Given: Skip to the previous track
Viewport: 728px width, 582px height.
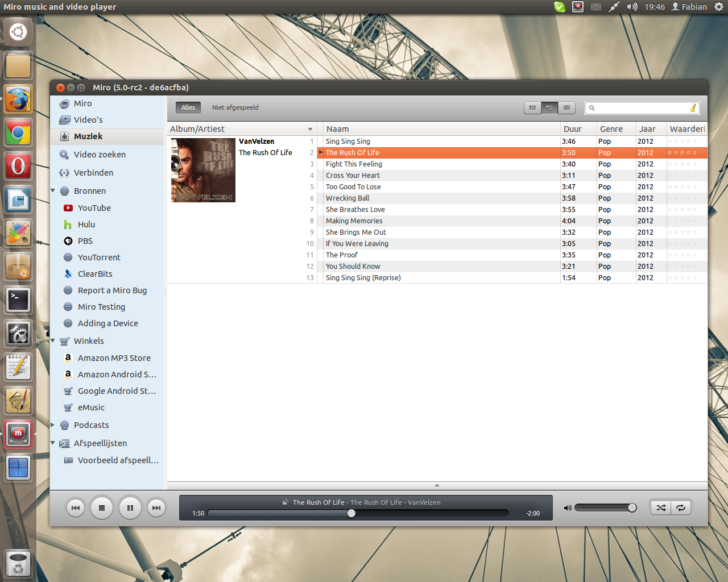Looking at the screenshot, I should [x=76, y=508].
